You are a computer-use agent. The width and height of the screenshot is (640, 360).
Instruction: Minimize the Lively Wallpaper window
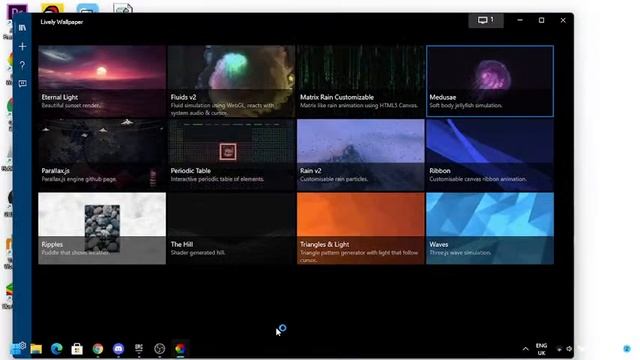click(520, 20)
